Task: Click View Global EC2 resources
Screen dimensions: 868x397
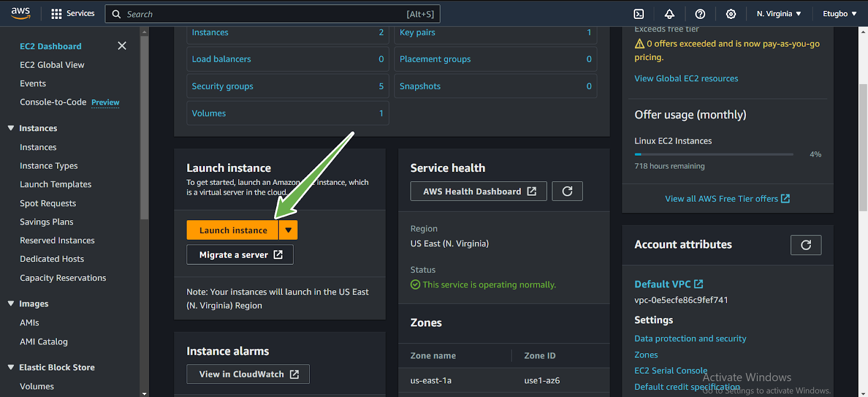Action: [x=686, y=78]
